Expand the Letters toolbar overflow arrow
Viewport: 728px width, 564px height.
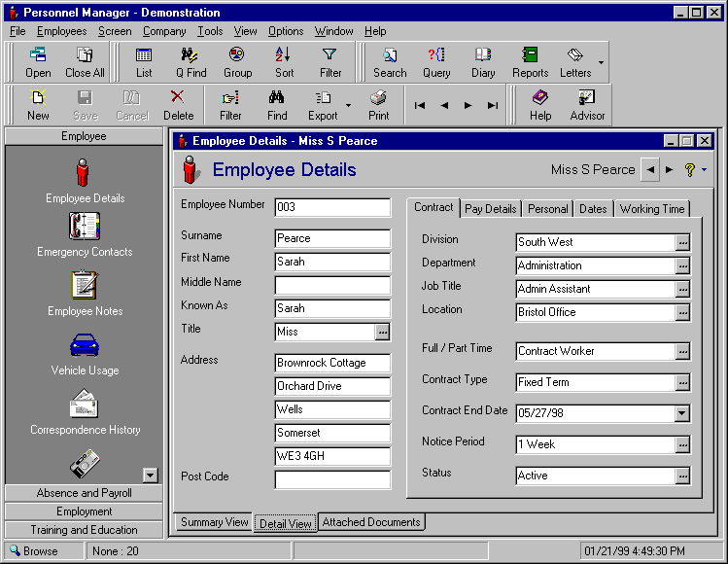[602, 62]
